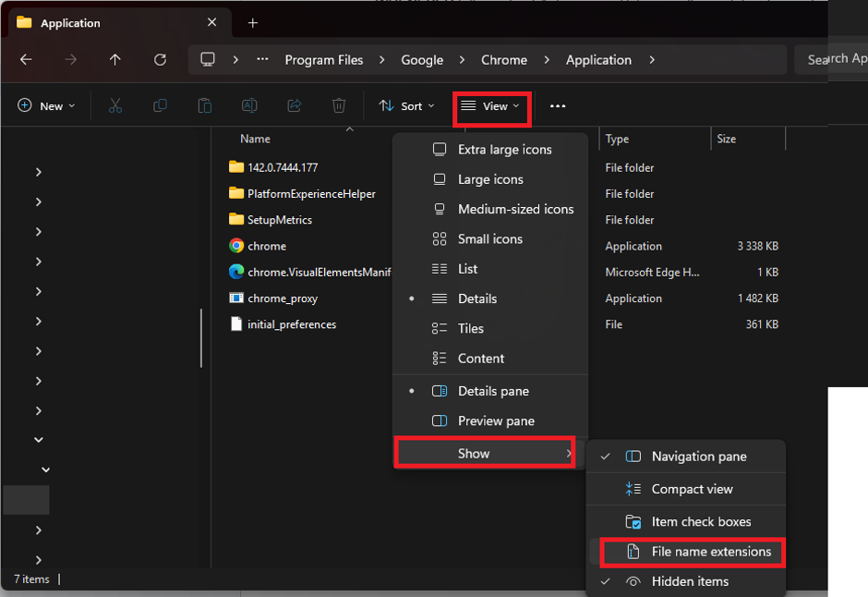This screenshot has width=868, height=597.
Task: Go back with the left arrow
Action: pyautogui.click(x=26, y=59)
